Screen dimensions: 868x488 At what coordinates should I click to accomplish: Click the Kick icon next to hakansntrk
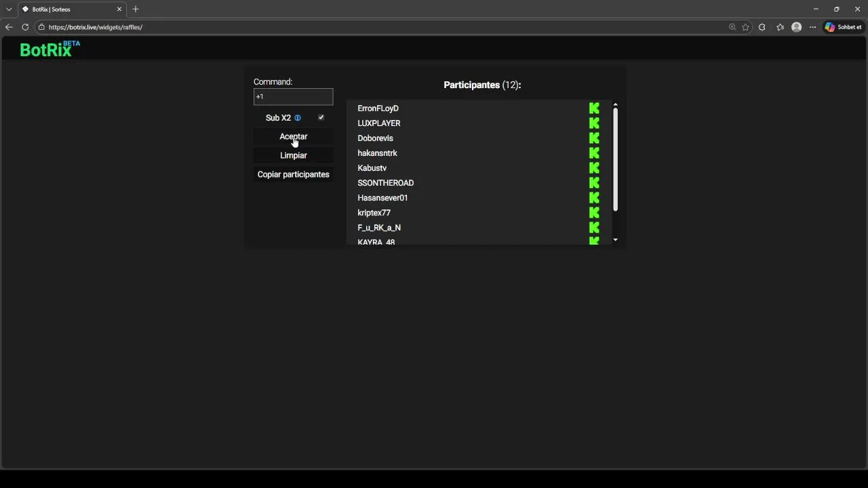[594, 153]
